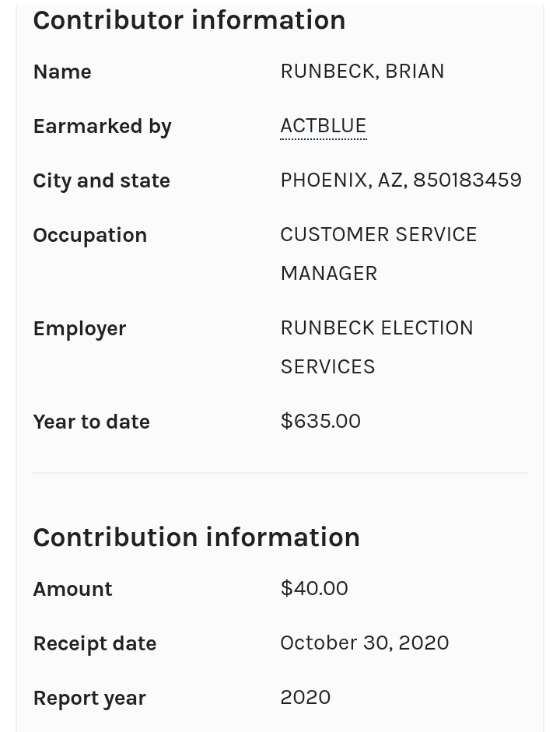
Task: Open the ACTBLUE earmark link
Action: coord(323,126)
